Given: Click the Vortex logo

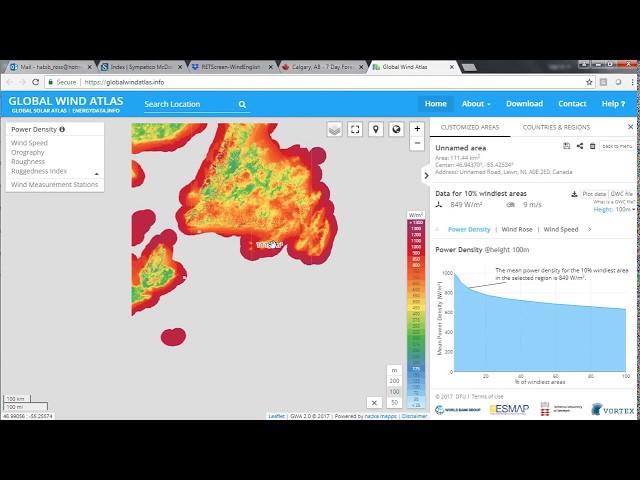Looking at the screenshot, I should pyautogui.click(x=612, y=410).
